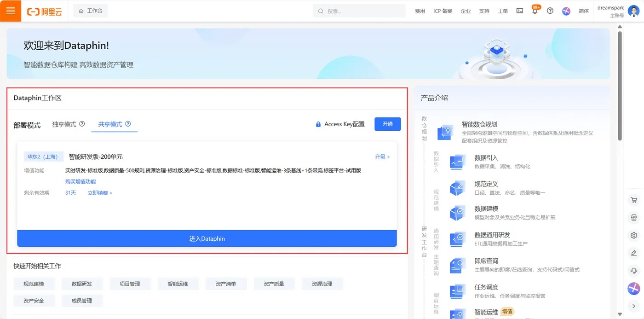
Task: Click the 购买增值功能 link
Action: (80, 181)
